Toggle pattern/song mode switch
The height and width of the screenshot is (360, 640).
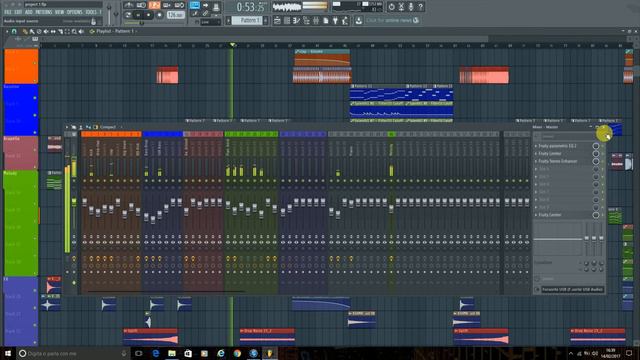point(128,15)
